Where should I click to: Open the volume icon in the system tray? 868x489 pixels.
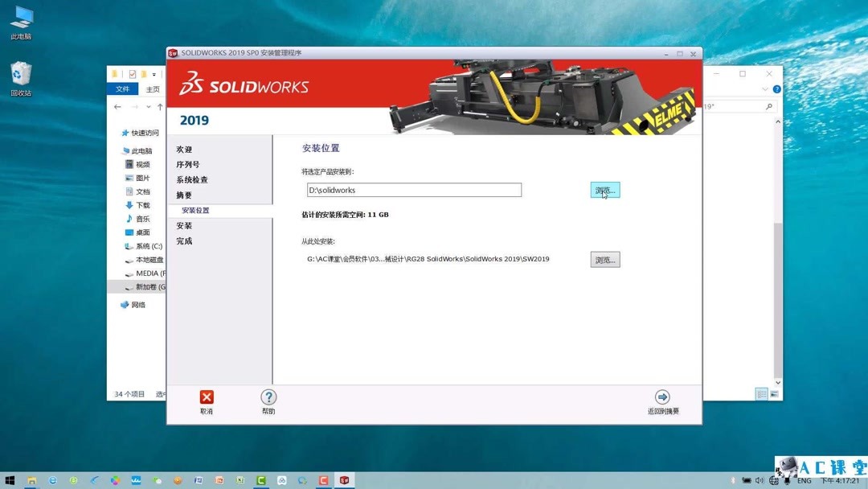(760, 479)
